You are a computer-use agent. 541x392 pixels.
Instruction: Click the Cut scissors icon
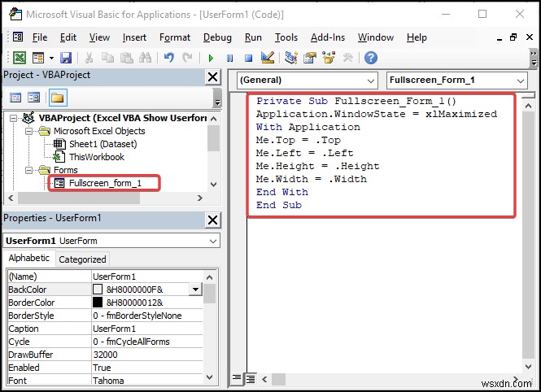point(89,58)
